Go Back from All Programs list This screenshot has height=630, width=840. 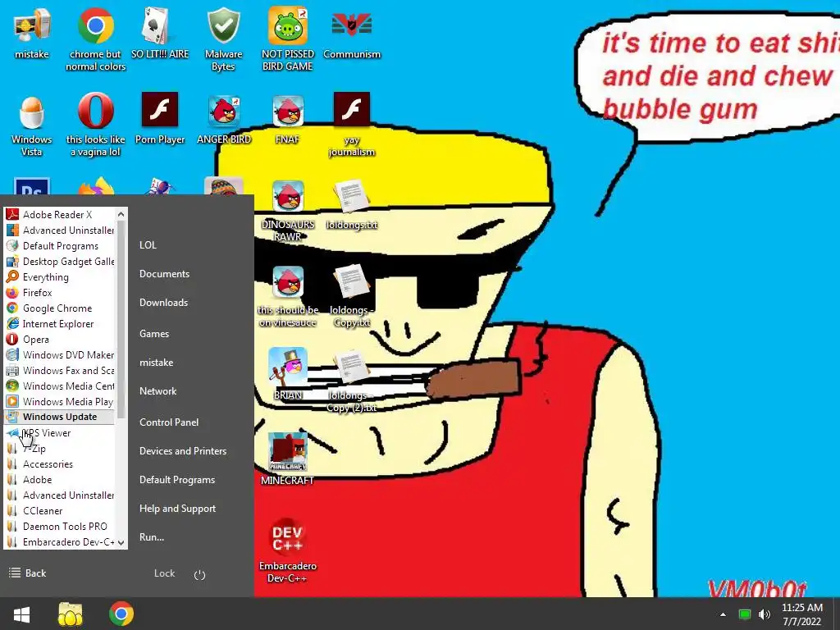point(29,573)
